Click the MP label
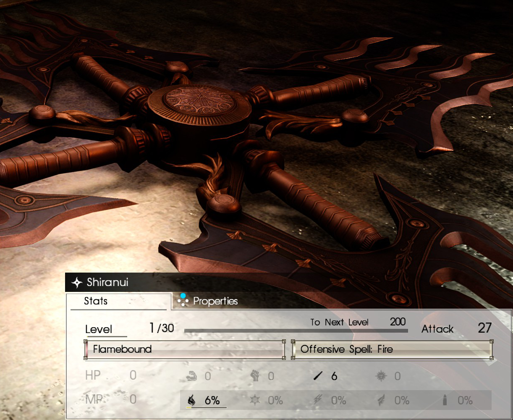This screenshot has height=420, width=513. click(94, 399)
